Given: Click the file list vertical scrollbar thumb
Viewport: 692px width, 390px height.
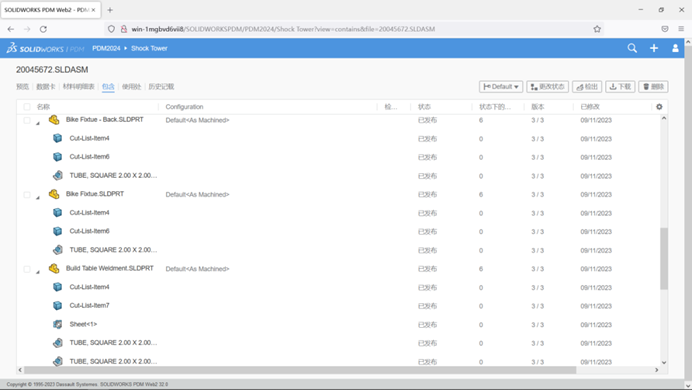Looking at the screenshot, I should click(x=664, y=259).
